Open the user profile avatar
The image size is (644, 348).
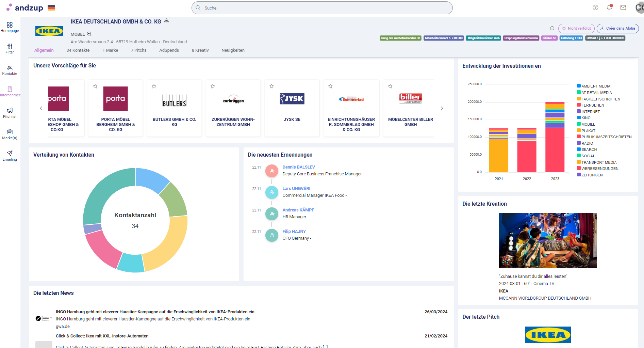(x=640, y=7)
